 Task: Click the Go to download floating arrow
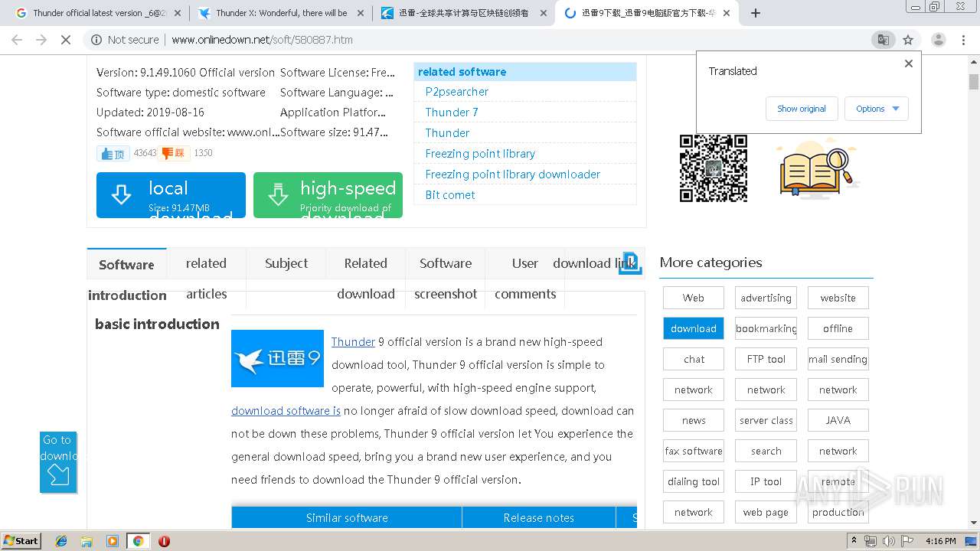(58, 462)
